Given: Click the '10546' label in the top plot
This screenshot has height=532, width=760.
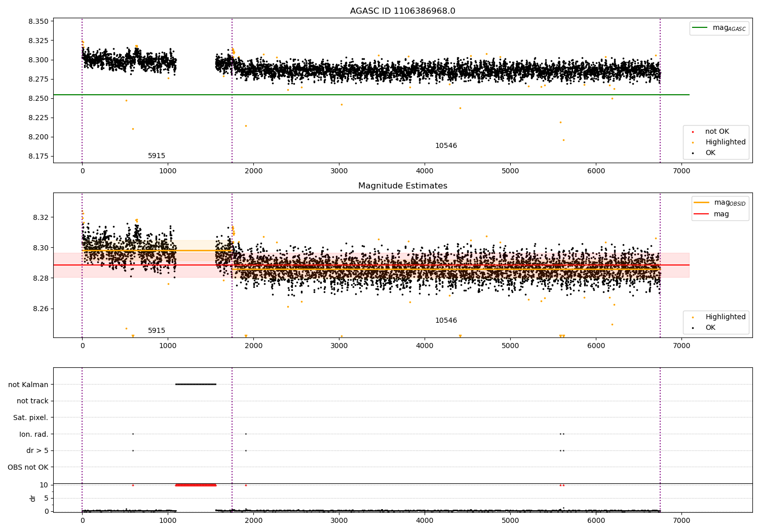Looking at the screenshot, I should click(446, 146).
